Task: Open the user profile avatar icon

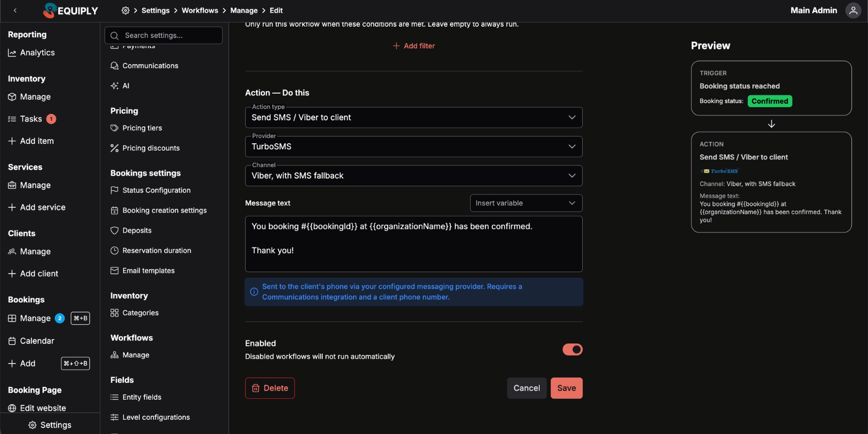Action: 853,10
